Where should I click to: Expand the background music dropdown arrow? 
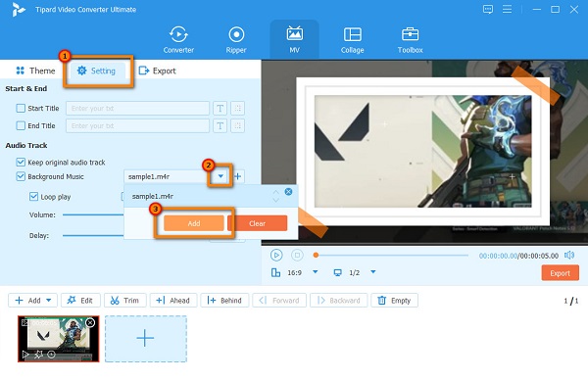pos(220,176)
